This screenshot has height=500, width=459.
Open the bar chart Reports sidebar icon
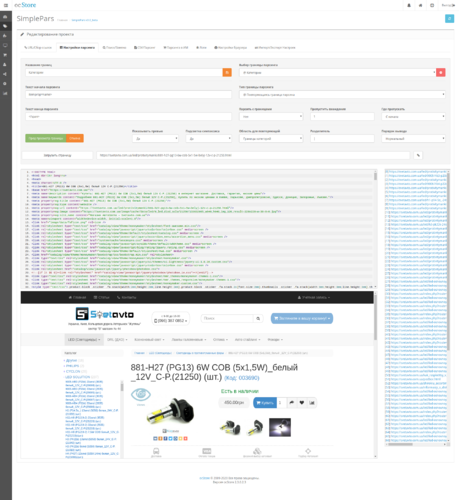(5, 93)
